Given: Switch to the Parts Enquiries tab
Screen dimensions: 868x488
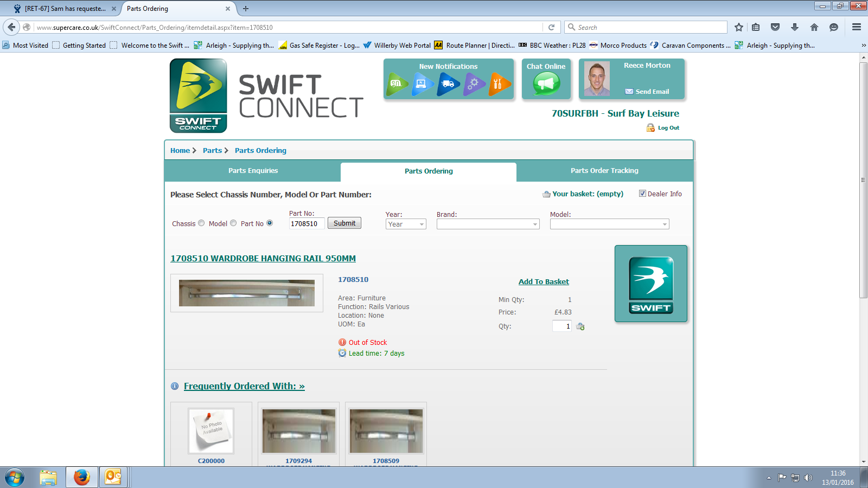Looking at the screenshot, I should pyautogui.click(x=253, y=171).
